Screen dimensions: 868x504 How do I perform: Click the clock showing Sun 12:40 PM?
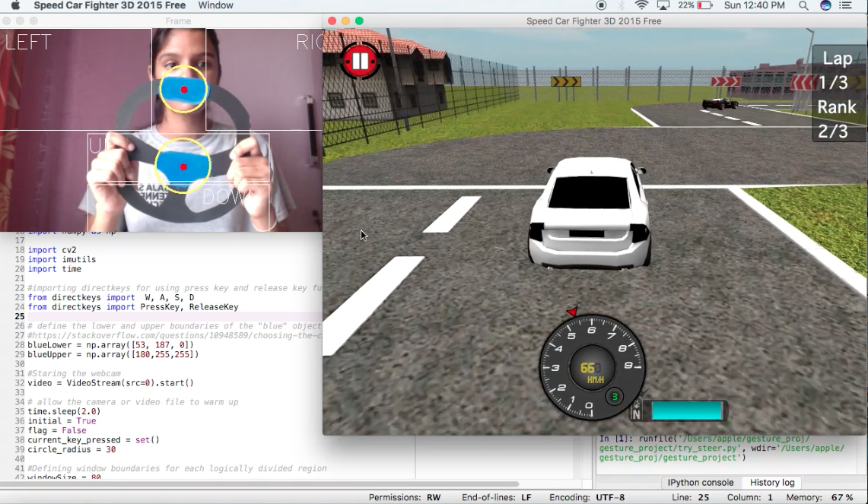point(755,5)
